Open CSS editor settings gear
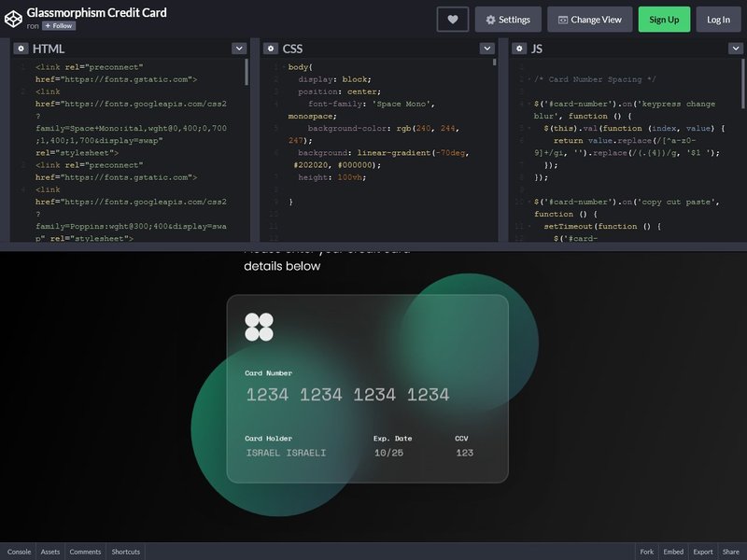747x560 pixels. click(271, 49)
